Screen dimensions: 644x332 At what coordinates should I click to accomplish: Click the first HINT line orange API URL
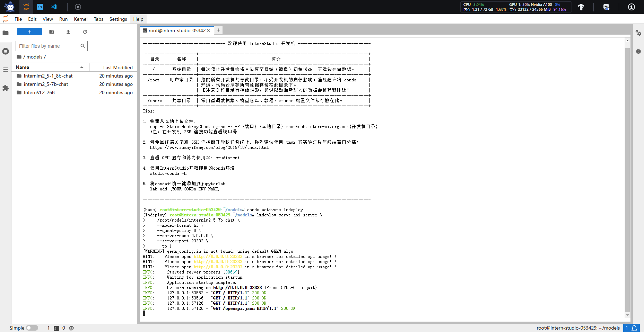[218, 257]
